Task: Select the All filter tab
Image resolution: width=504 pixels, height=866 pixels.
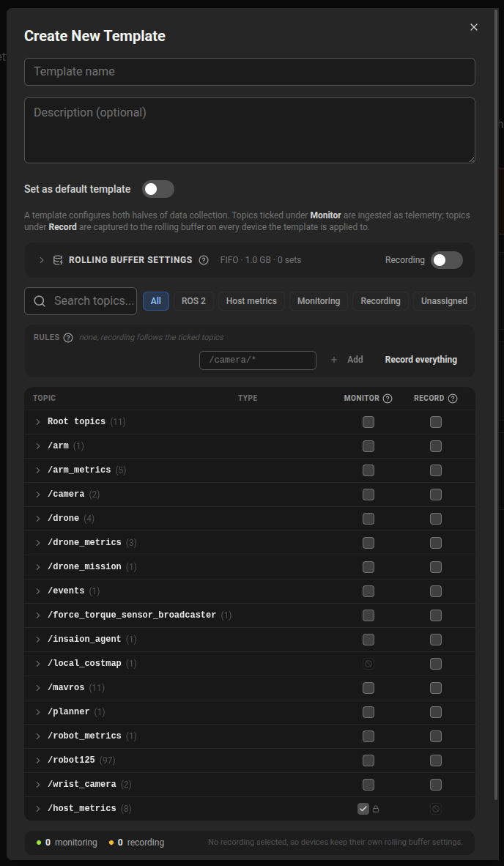Action: [x=156, y=301]
